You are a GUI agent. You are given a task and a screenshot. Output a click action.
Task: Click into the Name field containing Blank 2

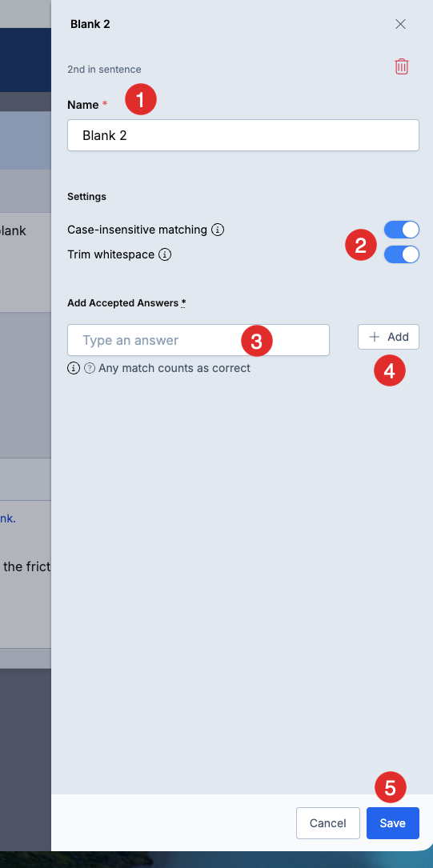click(243, 135)
